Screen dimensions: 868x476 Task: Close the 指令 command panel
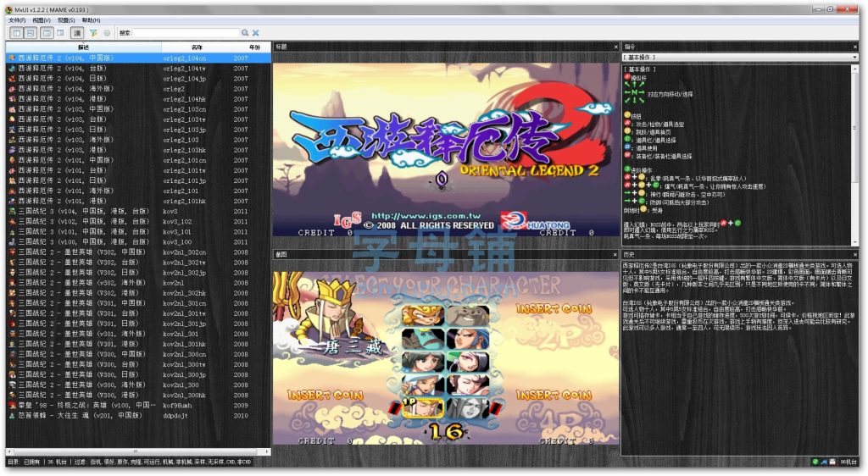(x=856, y=47)
